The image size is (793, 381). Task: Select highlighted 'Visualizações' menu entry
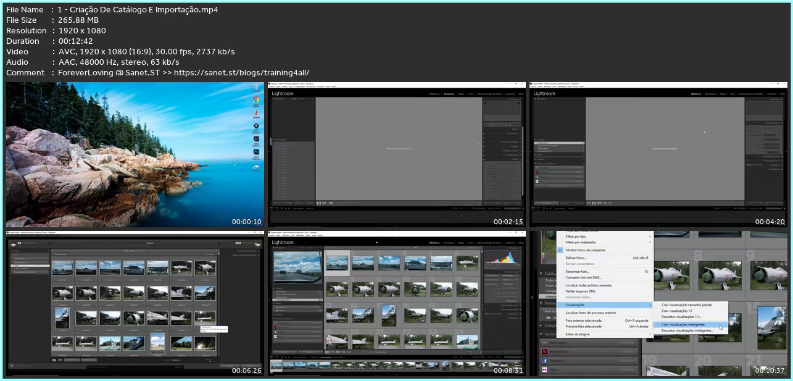point(605,305)
